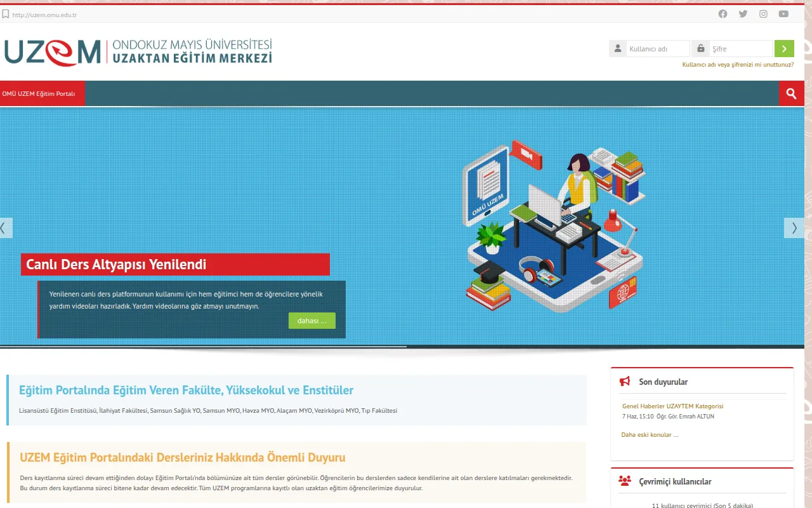
Task: Open the 'Daha eski konular ...' link
Action: 650,435
